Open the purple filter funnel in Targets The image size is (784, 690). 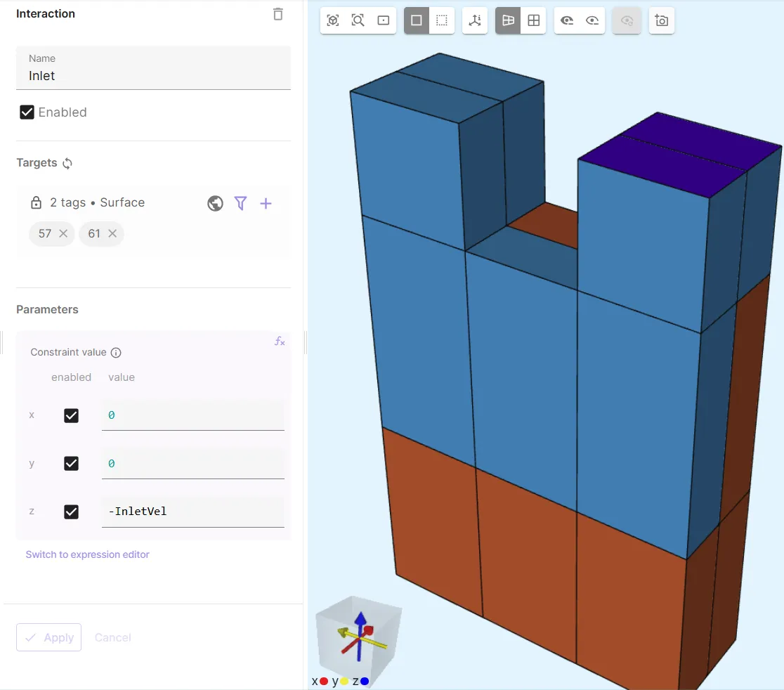click(240, 203)
